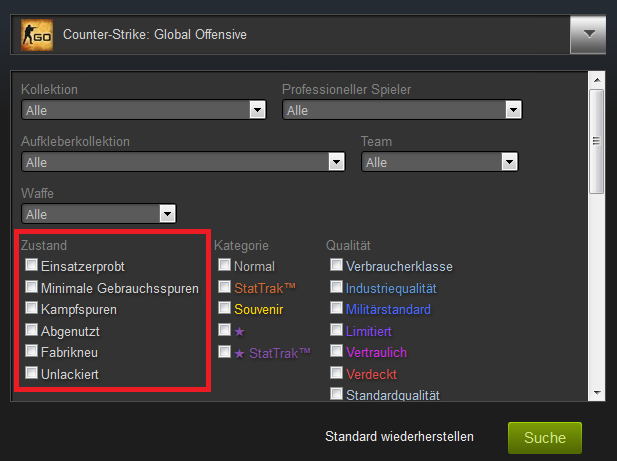The height and width of the screenshot is (461, 617).
Task: Select the Fabrikneu condition checkbox
Action: pyautogui.click(x=33, y=352)
